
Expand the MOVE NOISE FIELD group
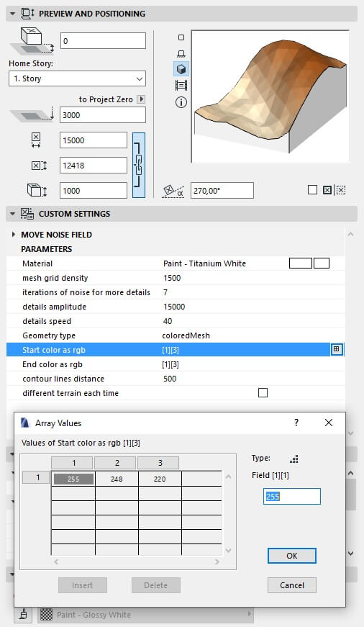tap(14, 235)
